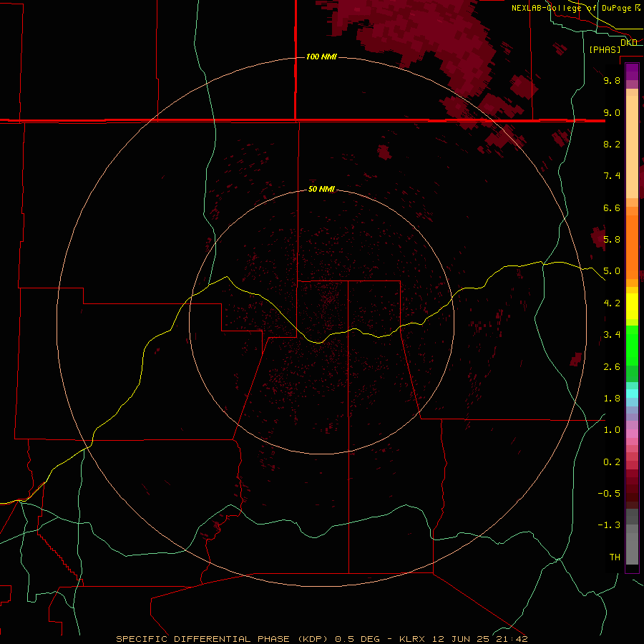644x644 pixels.
Task: Click the small isolated echo below the state border
Action: click(384, 152)
